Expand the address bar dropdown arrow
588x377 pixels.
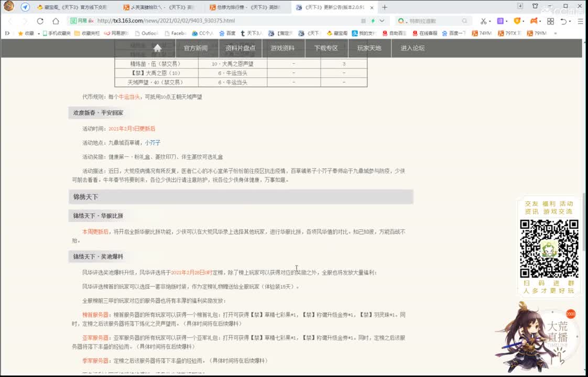(381, 21)
